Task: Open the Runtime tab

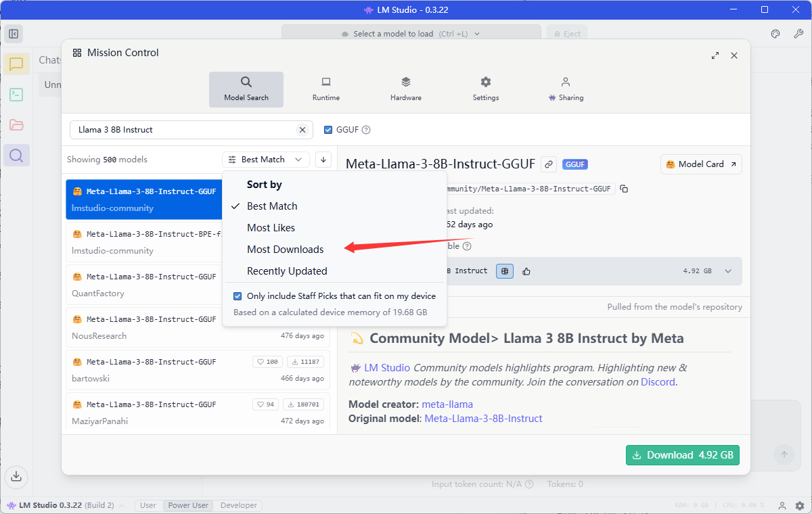Action: click(326, 89)
